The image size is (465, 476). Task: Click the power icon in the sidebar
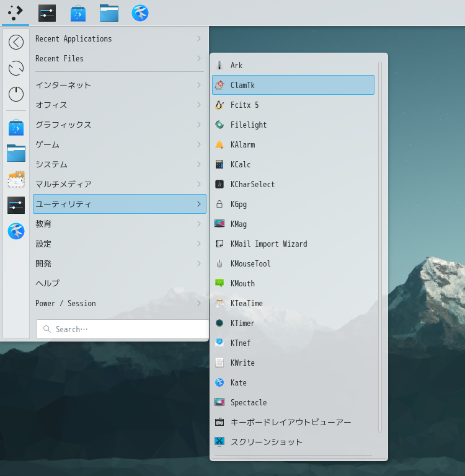tap(16, 94)
